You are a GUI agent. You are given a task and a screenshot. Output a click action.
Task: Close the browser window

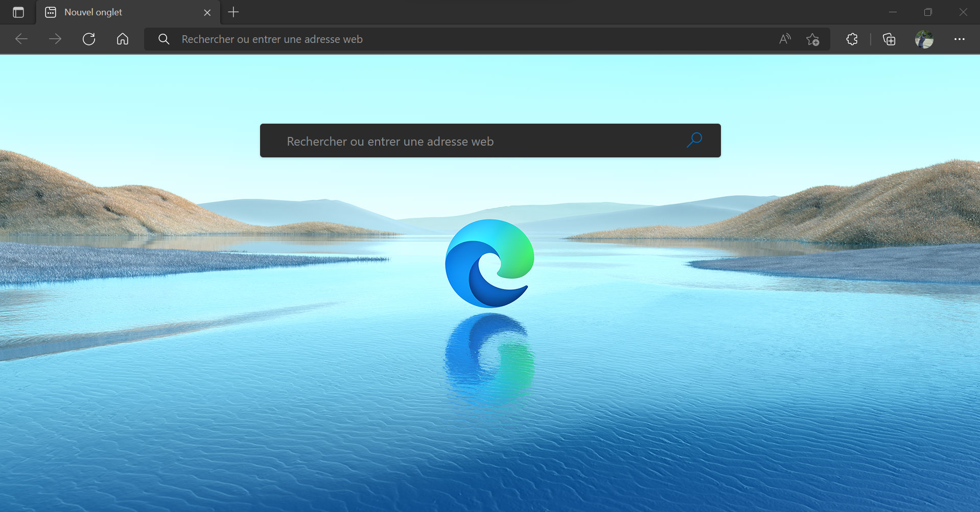point(963,12)
